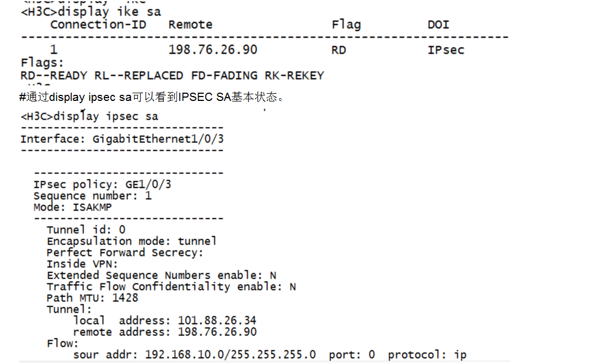This screenshot has height=364, width=589.
Task: Click the DOI column header
Action: pos(438,25)
